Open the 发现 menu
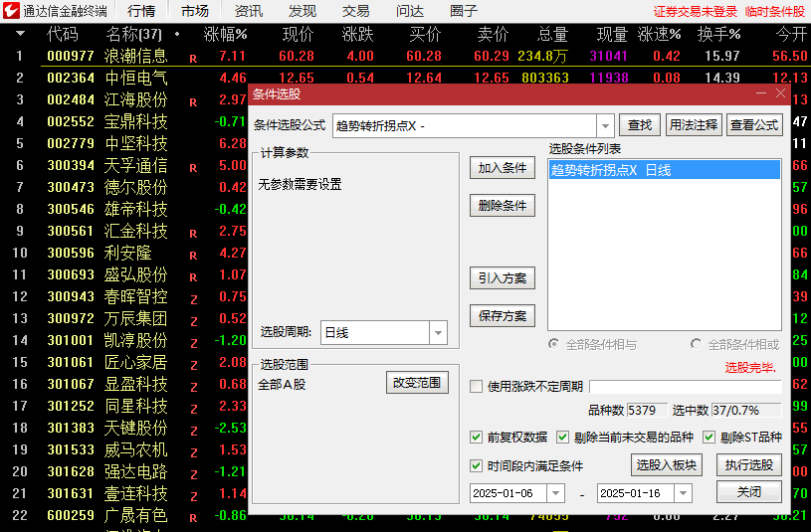This screenshot has height=532, width=811. pyautogui.click(x=303, y=11)
